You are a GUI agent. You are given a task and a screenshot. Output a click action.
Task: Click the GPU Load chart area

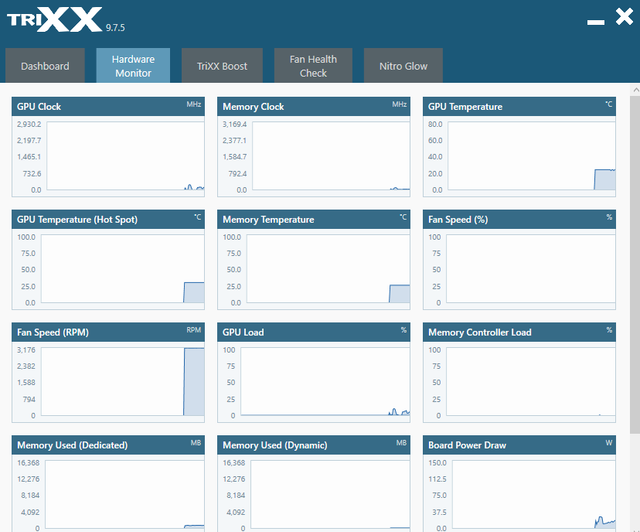point(325,381)
